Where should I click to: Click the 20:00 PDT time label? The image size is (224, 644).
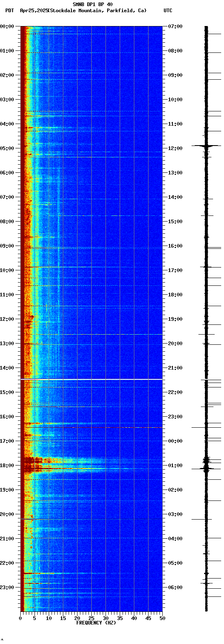7,514
